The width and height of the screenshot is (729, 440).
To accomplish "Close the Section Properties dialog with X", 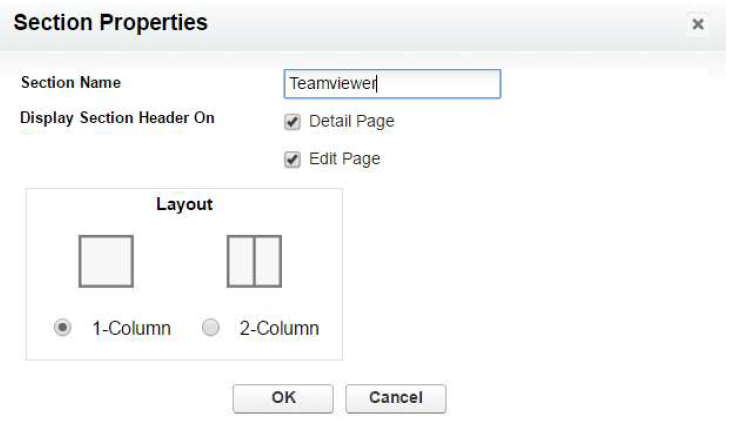I will (x=697, y=24).
